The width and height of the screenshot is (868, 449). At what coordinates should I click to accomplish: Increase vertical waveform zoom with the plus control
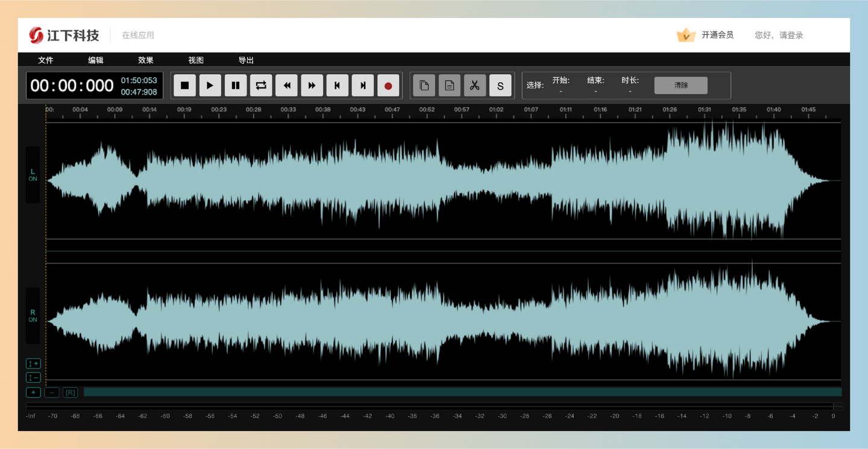33,363
